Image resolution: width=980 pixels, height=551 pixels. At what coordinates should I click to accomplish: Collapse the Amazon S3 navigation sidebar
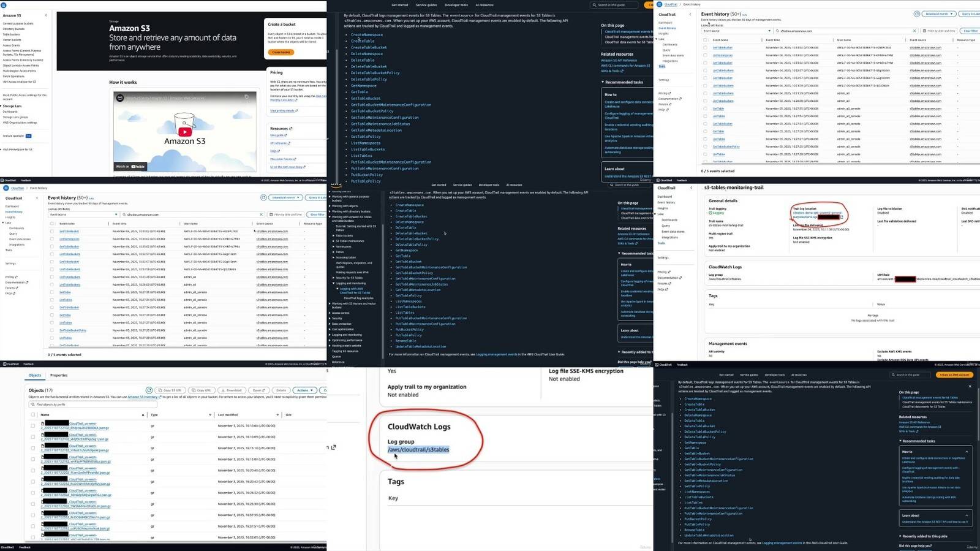(46, 15)
